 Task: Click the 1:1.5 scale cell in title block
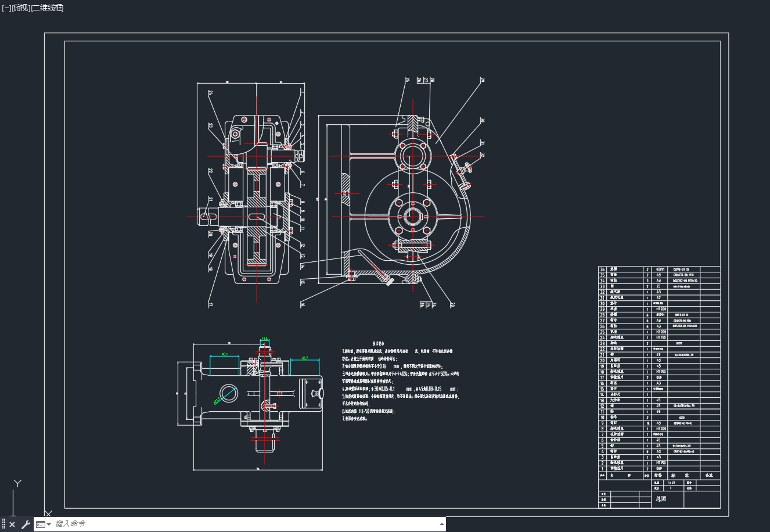672,482
